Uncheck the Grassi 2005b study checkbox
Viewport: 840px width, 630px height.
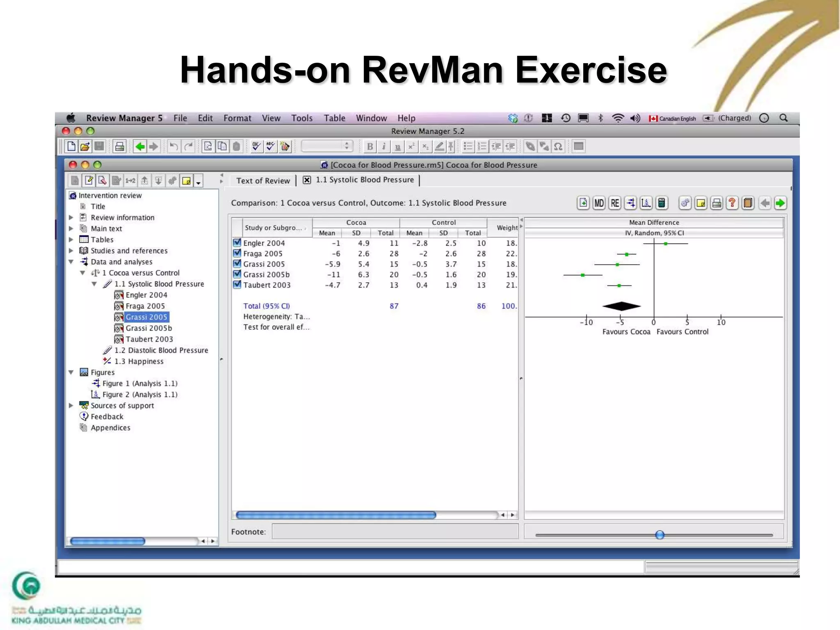point(237,274)
